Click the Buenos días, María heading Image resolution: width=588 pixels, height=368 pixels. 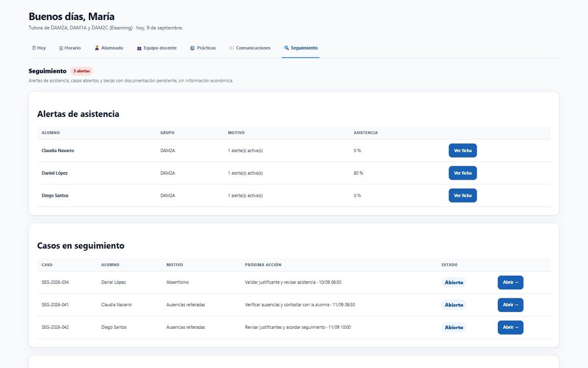(72, 17)
